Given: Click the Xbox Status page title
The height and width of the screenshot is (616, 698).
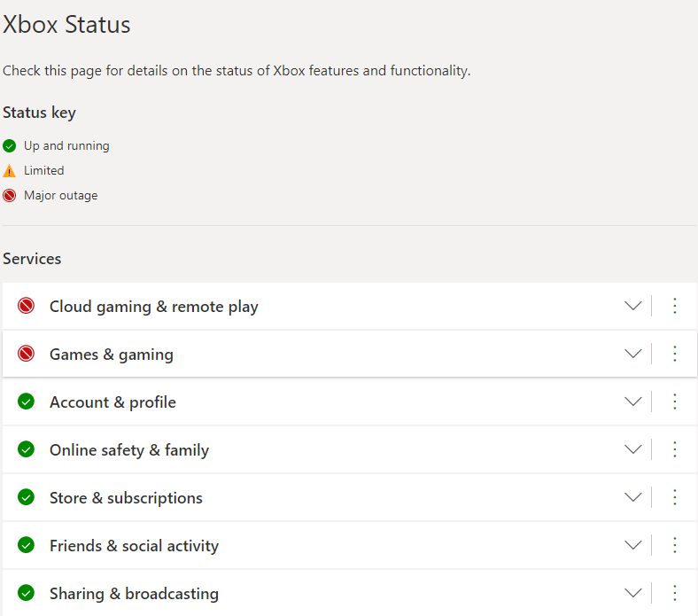Looking at the screenshot, I should click(66, 25).
